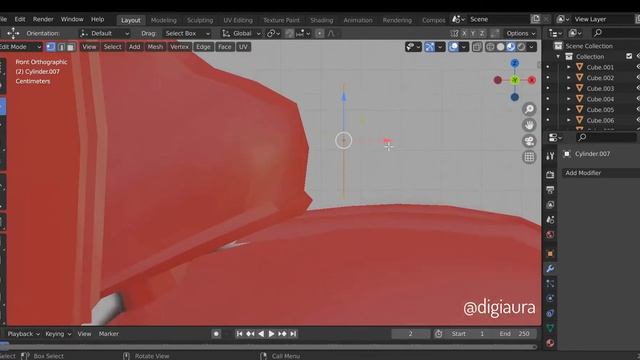The image size is (640, 360).
Task: Open the Particles properties tab
Action: click(x=550, y=283)
